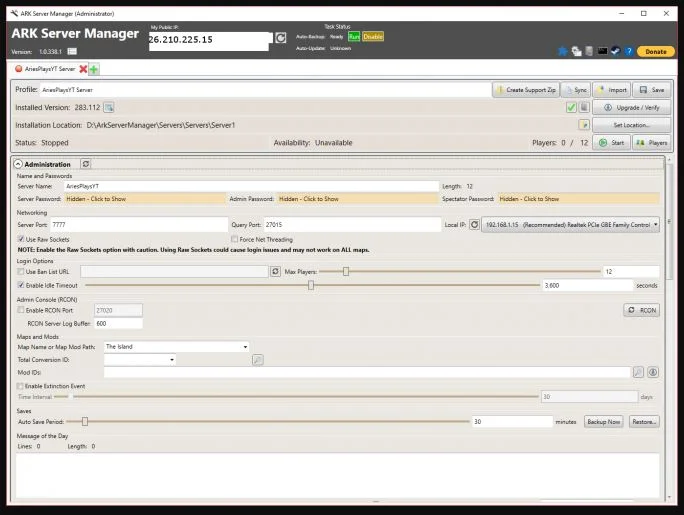This screenshot has height=515, width=684.
Task: Click the green checkmark icon near Upgrade / Verify
Action: click(x=571, y=107)
